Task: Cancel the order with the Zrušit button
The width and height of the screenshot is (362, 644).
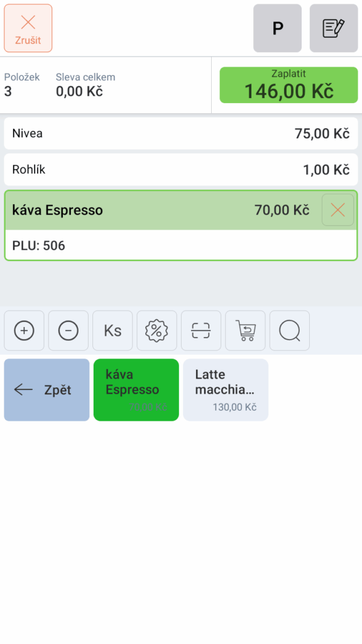Action: 28,28
